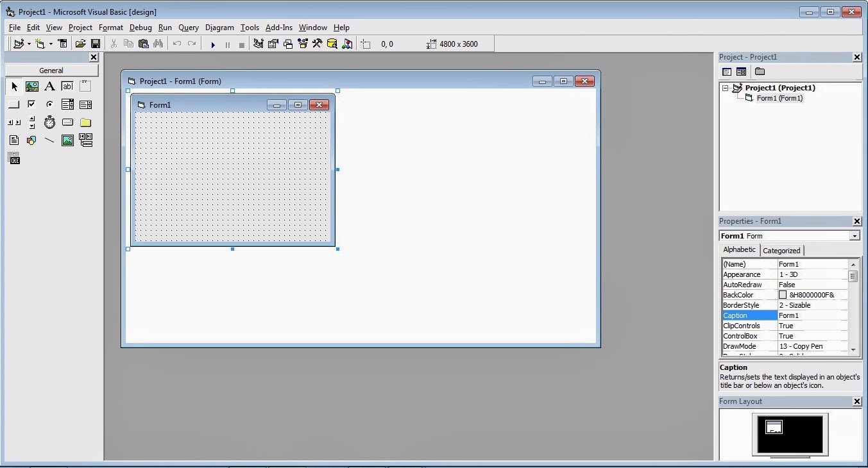868x468 pixels.
Task: Select the Image control tool
Action: (67, 140)
